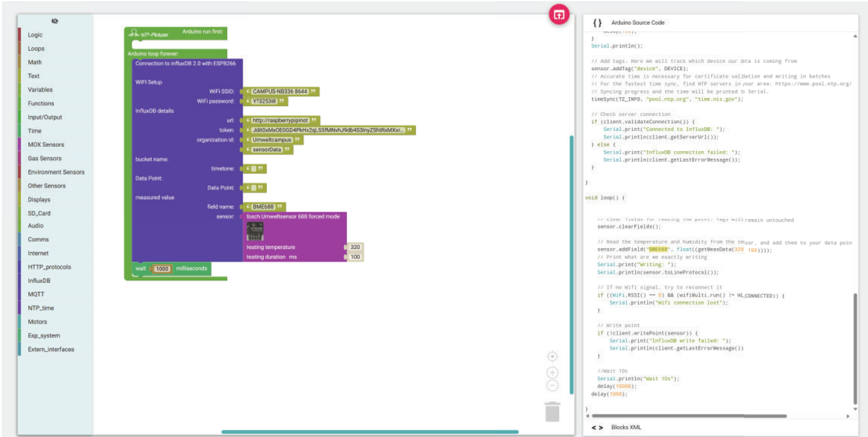Click the BME688 sensor image on block
The width and height of the screenshot is (868, 437).
tap(255, 232)
